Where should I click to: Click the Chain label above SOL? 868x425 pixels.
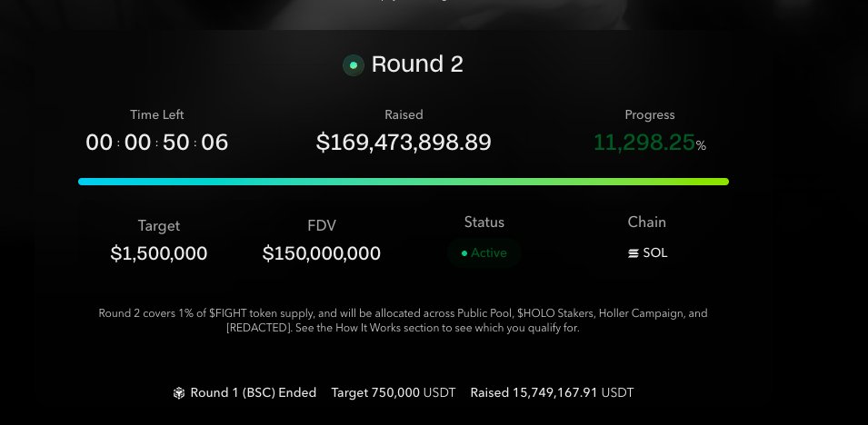(646, 222)
